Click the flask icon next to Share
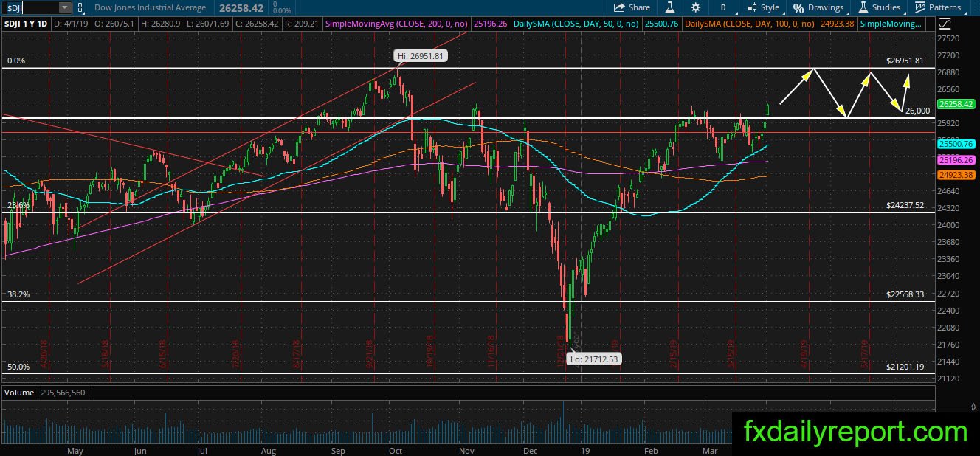Image resolution: width=980 pixels, height=456 pixels. coord(670,7)
